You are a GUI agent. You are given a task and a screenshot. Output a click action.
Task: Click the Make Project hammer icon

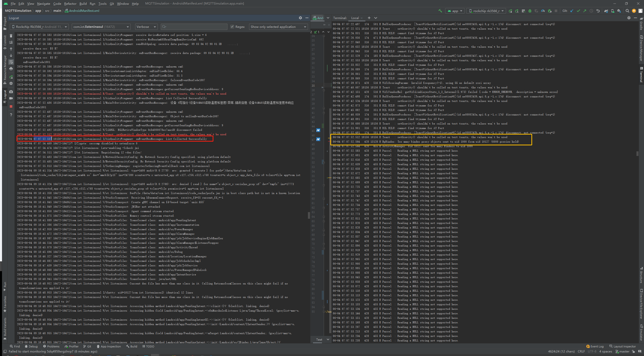click(440, 11)
